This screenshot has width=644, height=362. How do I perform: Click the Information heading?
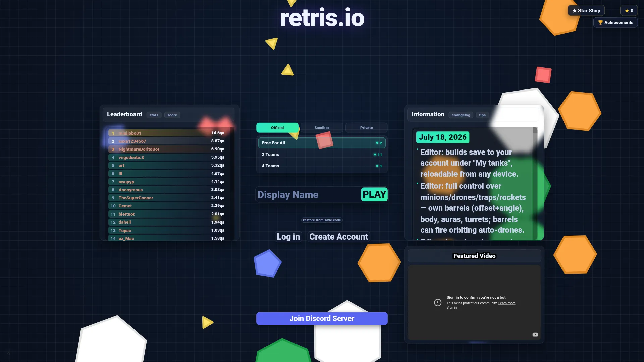(x=428, y=114)
